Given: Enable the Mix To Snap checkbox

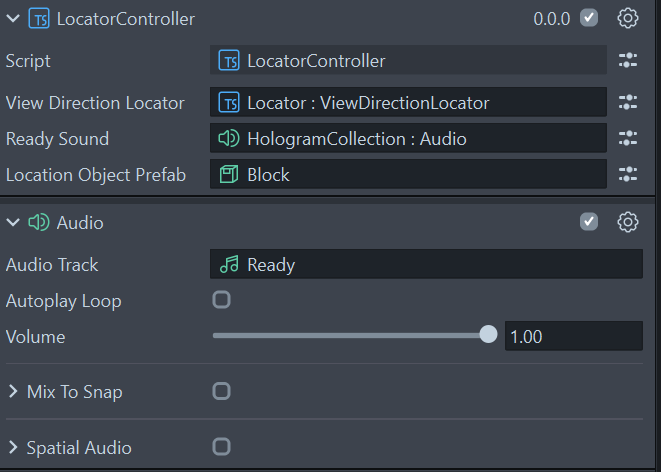Looking at the screenshot, I should click(221, 391).
